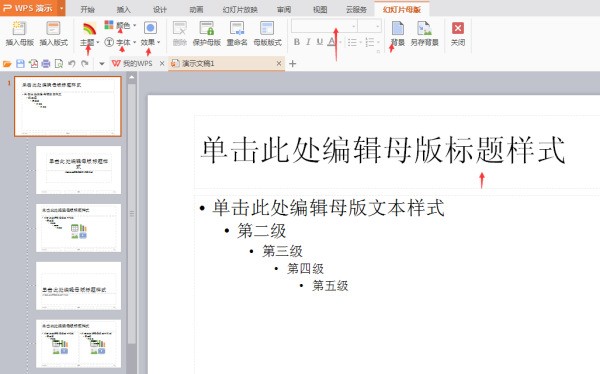Open the 开始 (Home) ribbon tab
The height and width of the screenshot is (374, 600).
pyautogui.click(x=88, y=9)
